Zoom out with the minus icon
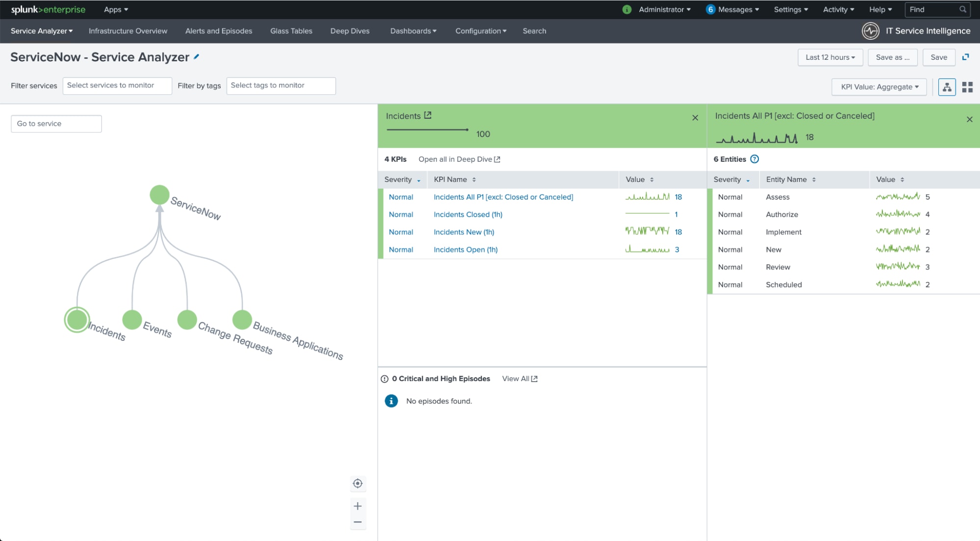This screenshot has width=980, height=541. click(x=358, y=522)
